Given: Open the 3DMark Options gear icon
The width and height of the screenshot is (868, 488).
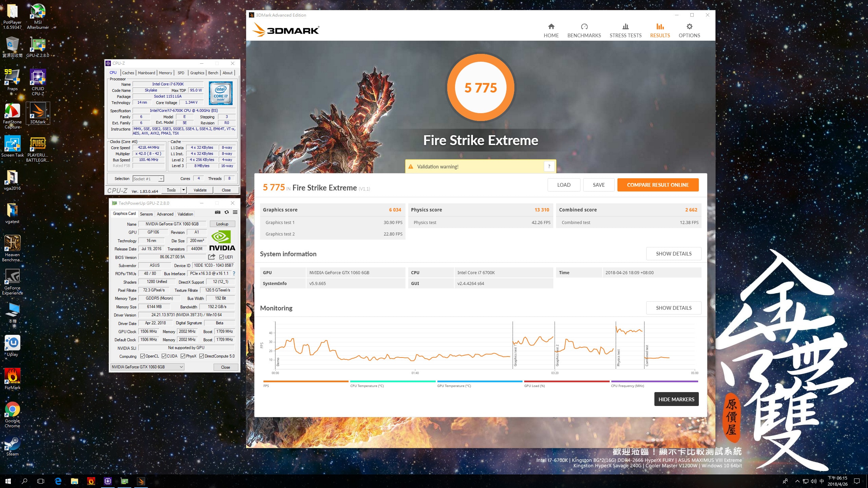Looking at the screenshot, I should click(x=689, y=27).
